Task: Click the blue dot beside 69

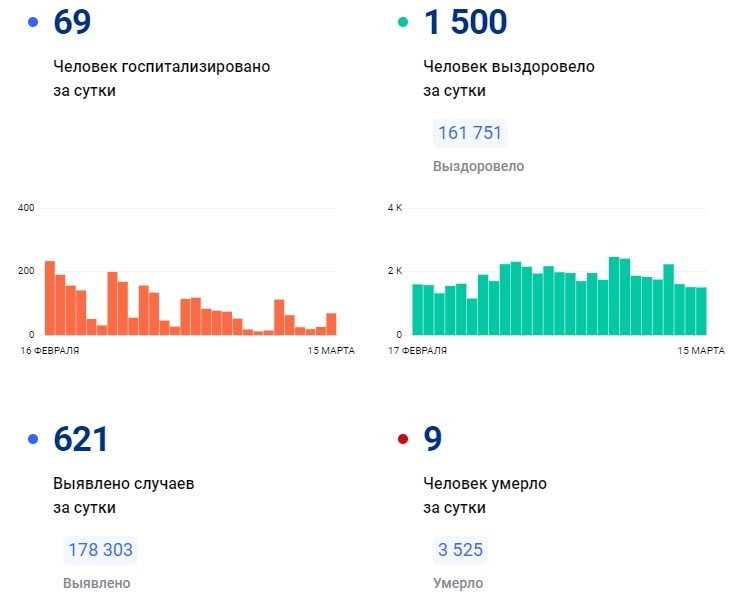Action: pos(33,22)
